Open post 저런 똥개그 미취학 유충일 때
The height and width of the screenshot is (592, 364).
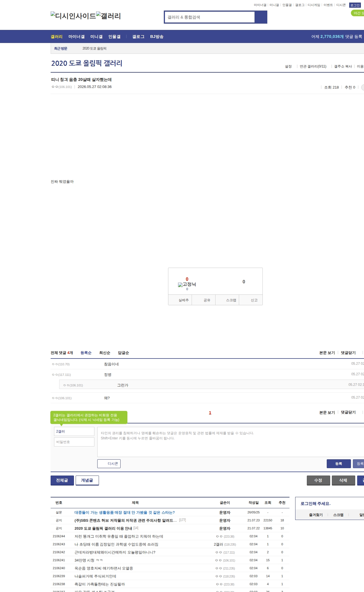119,536
